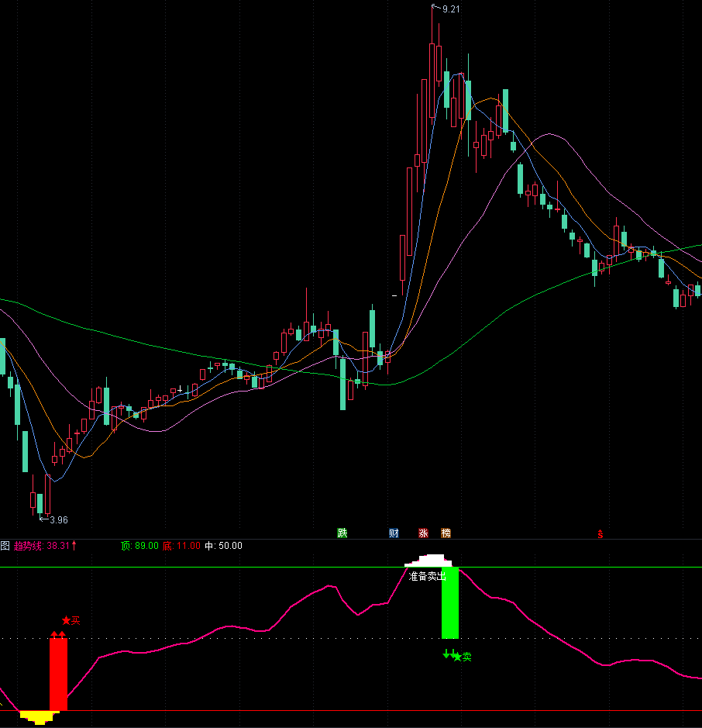Click the green star 卖 sell signal

[463, 657]
